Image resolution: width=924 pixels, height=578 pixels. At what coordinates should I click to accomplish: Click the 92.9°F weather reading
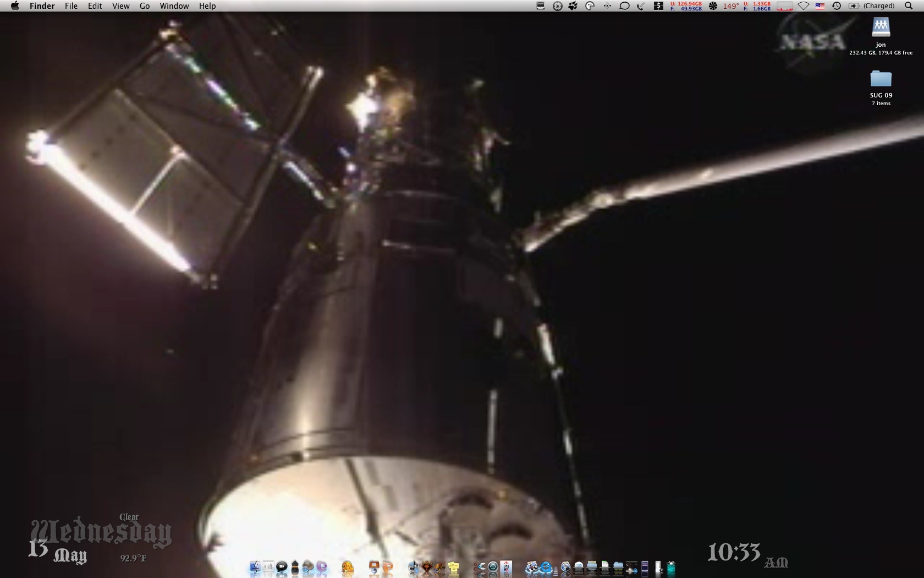pyautogui.click(x=133, y=558)
